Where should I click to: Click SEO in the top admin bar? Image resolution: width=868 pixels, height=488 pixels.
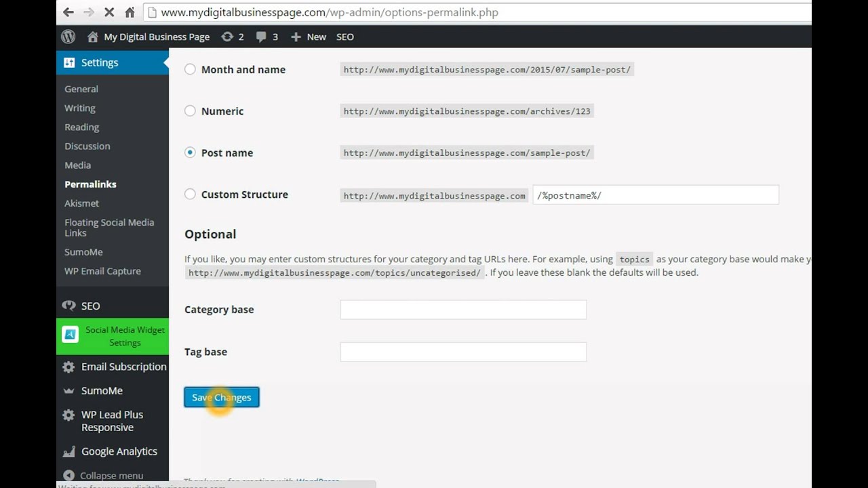point(345,37)
